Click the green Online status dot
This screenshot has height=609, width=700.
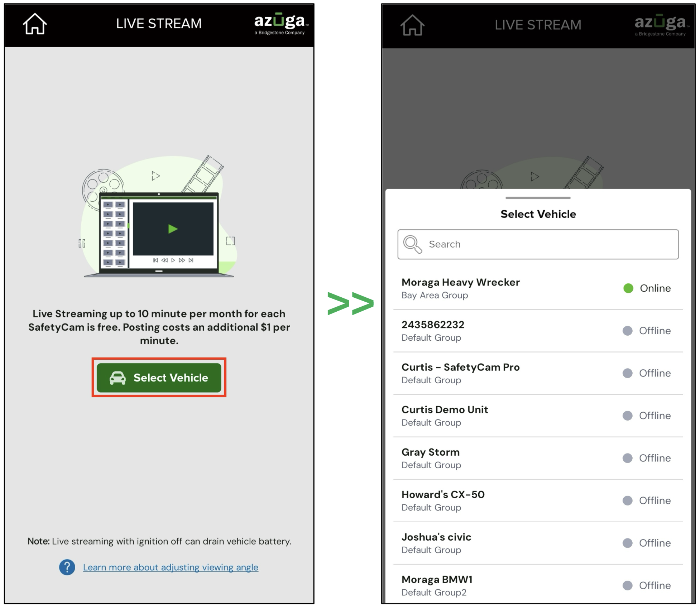pyautogui.click(x=628, y=288)
